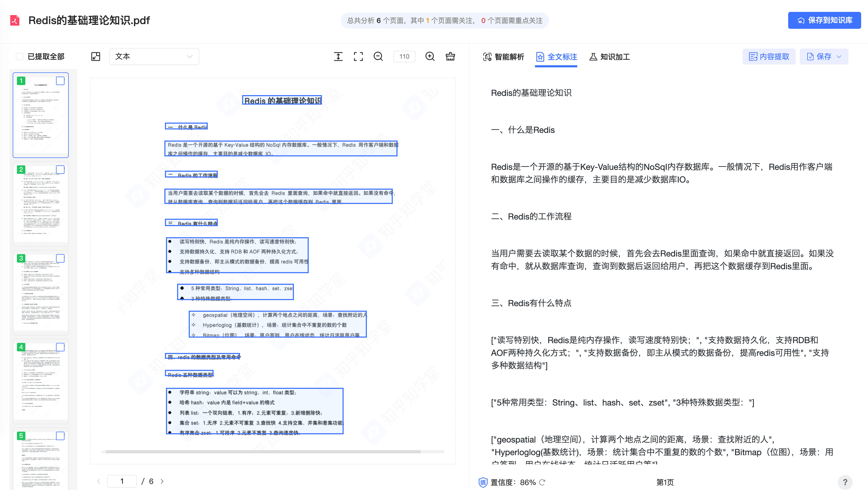
Task: Zoom out with the minus magnifier
Action: [x=378, y=56]
